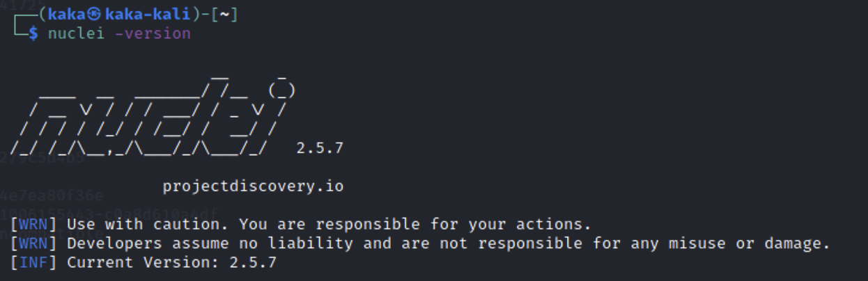Click the kaka username in prompt
868x281 pixels.
click(x=65, y=15)
